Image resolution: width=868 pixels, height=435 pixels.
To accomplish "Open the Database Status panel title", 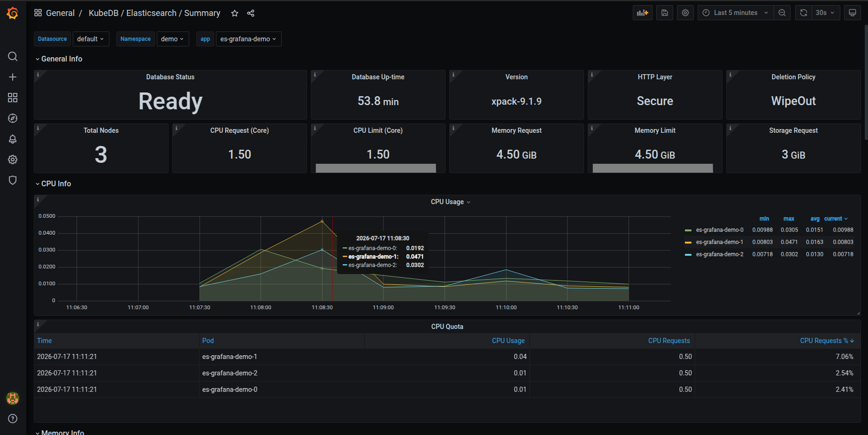I will click(x=170, y=77).
